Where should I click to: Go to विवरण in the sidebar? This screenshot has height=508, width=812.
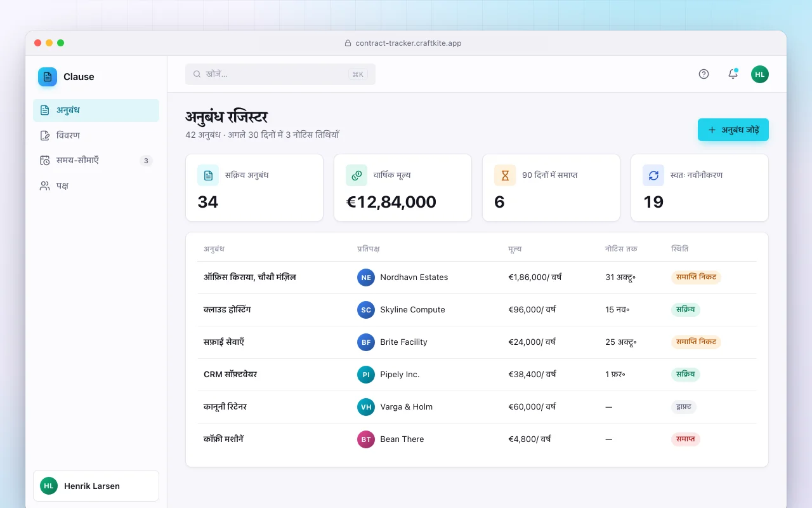96,135
